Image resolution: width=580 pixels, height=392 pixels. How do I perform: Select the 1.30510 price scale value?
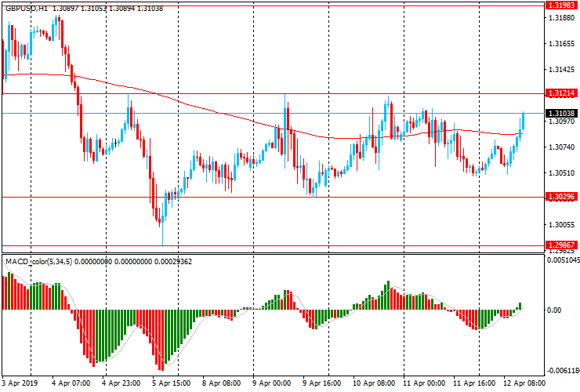(560, 173)
